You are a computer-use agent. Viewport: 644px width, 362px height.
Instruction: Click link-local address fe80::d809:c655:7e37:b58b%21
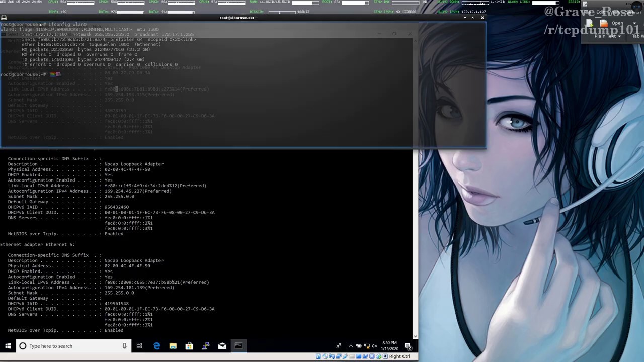(x=156, y=282)
